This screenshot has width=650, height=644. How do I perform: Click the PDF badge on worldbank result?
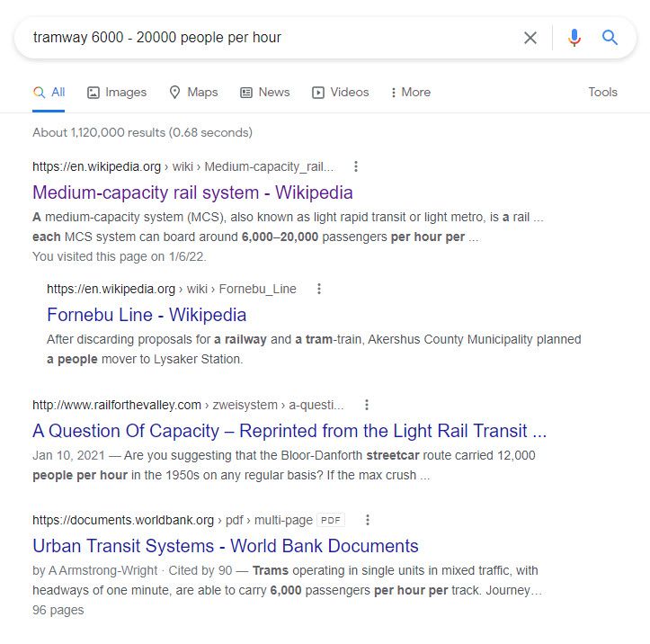[330, 520]
